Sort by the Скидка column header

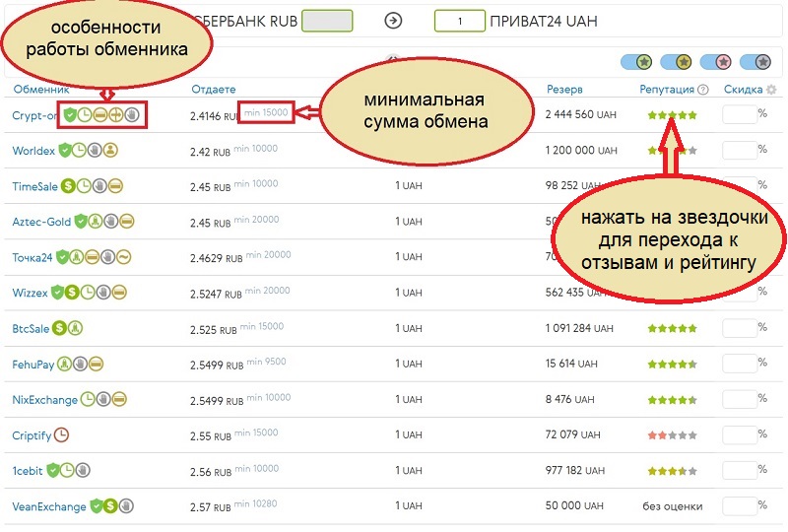[x=744, y=90]
